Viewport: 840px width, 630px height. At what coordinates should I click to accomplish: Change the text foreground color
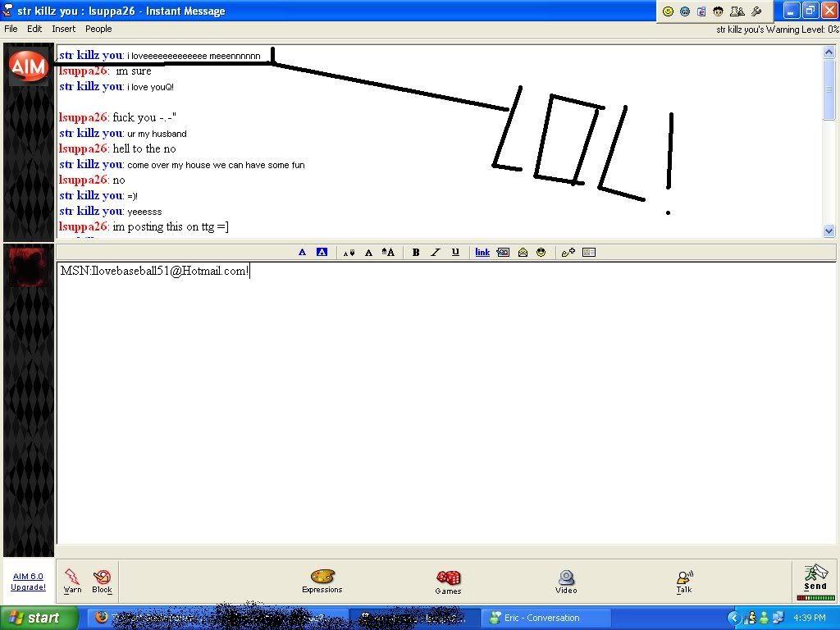click(x=302, y=253)
